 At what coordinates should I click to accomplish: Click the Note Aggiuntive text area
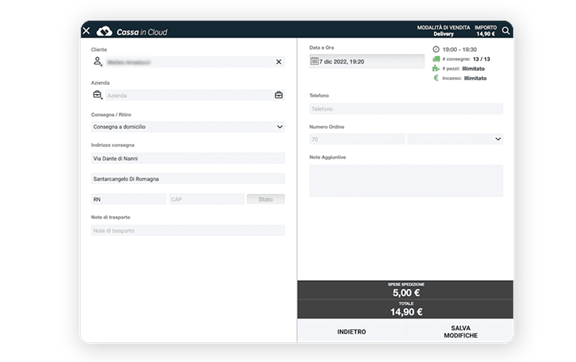click(x=406, y=180)
